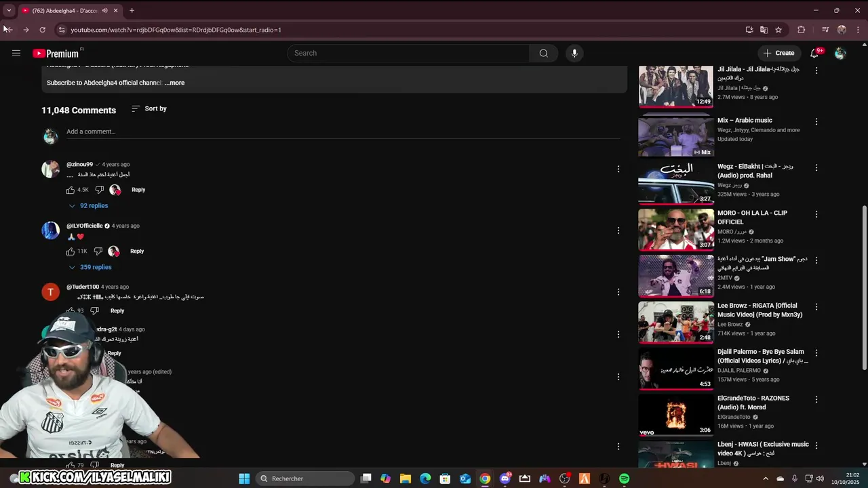Open the Windows Start menu

[x=244, y=479]
